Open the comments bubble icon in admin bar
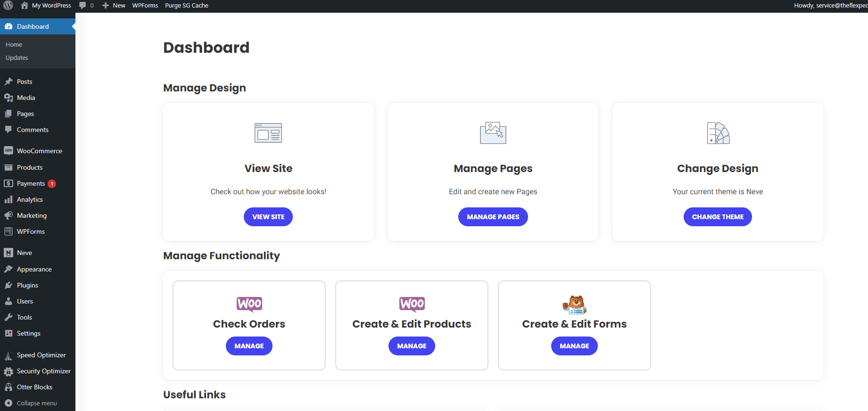 click(x=83, y=6)
